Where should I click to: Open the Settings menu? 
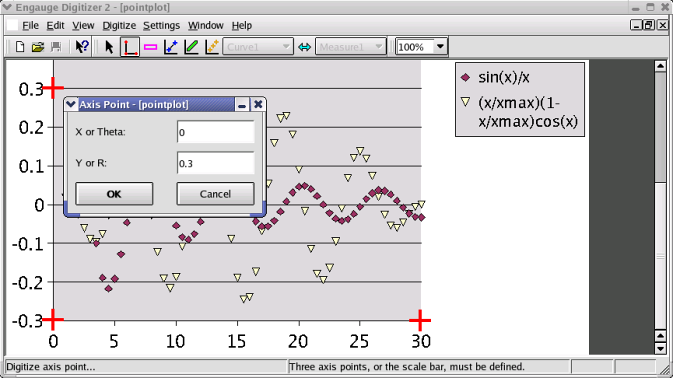coord(161,26)
